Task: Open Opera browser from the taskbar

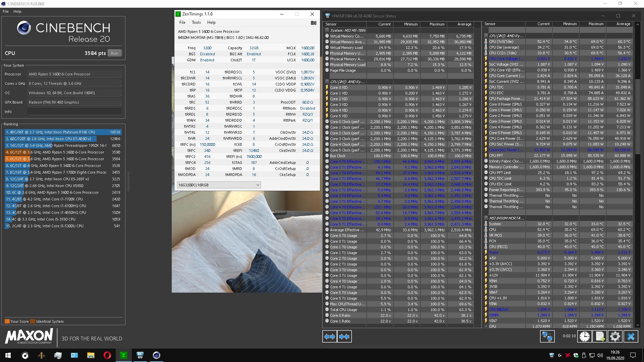Action: click(x=107, y=355)
